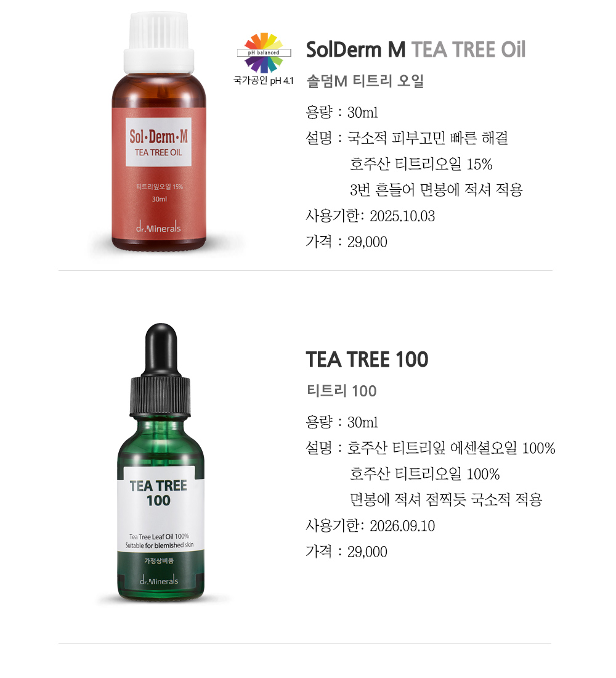
Task: Open the SolDerm M red bottle image
Action: coord(159,132)
